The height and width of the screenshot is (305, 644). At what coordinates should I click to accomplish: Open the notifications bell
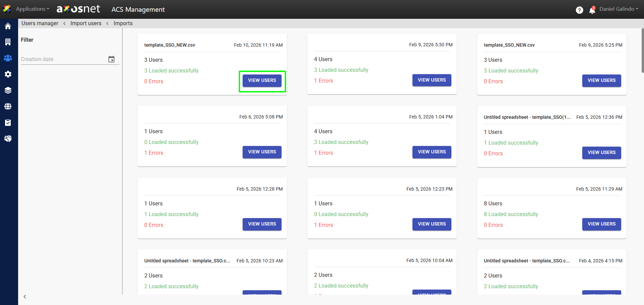point(592,10)
